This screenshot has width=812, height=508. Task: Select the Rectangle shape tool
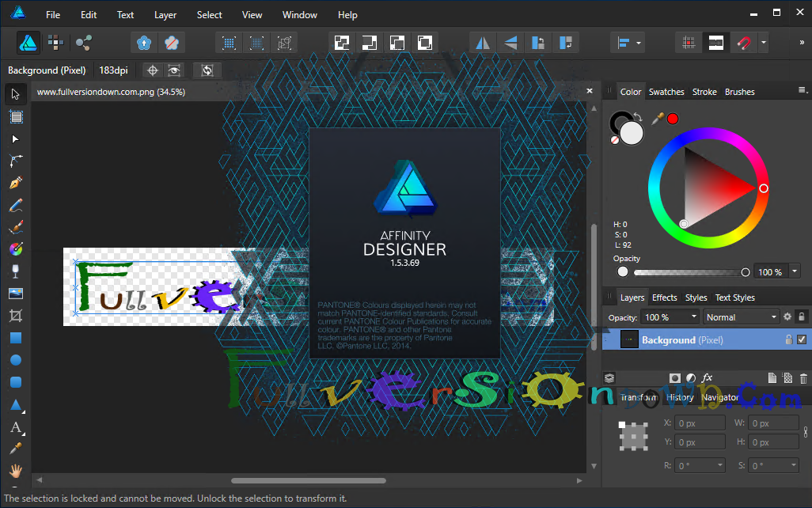(16, 338)
